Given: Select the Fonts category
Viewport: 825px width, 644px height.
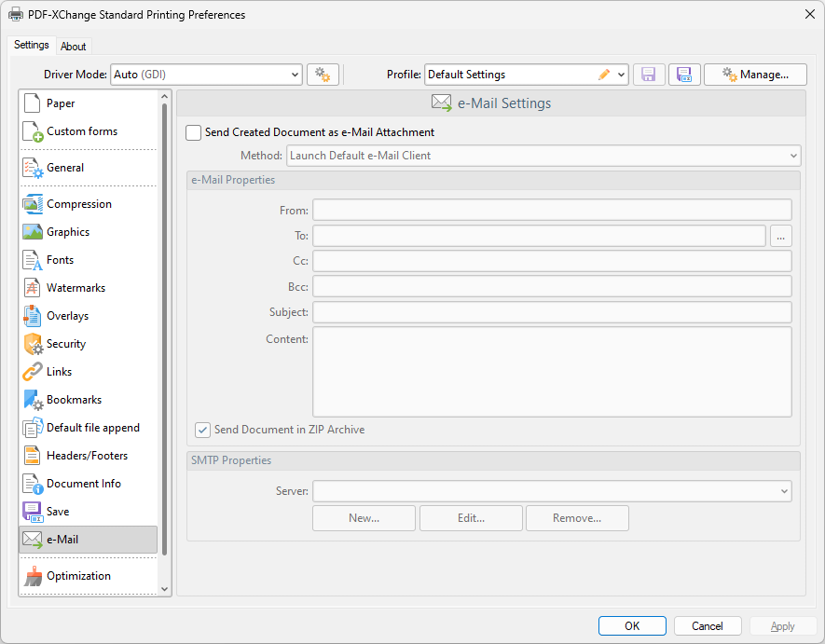Looking at the screenshot, I should click(88, 259).
